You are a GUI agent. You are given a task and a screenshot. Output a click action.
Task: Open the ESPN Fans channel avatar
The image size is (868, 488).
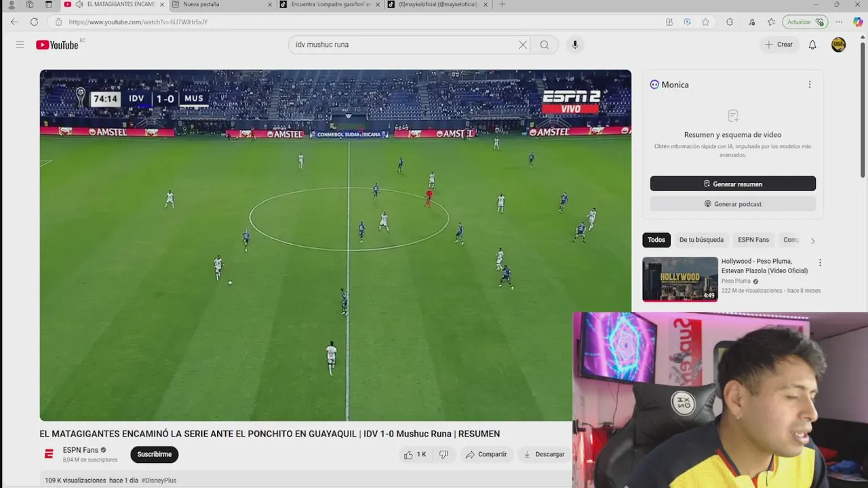click(49, 454)
